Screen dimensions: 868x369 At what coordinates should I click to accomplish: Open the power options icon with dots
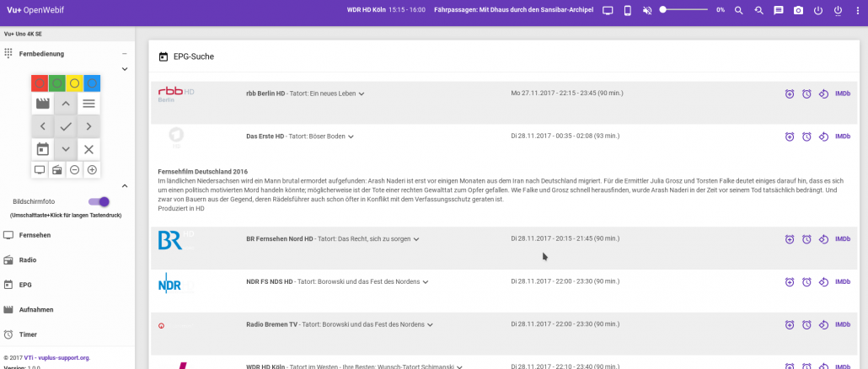pos(839,10)
